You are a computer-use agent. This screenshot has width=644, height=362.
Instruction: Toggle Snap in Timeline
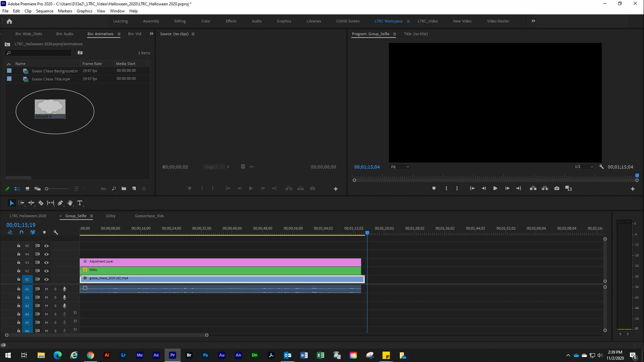pos(21,232)
